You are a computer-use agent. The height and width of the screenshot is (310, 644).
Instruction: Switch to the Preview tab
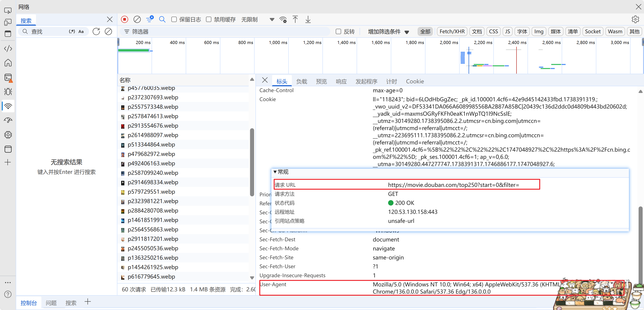click(321, 82)
